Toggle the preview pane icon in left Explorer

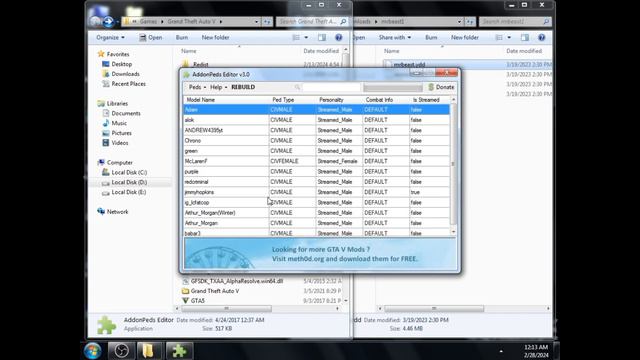click(322, 38)
